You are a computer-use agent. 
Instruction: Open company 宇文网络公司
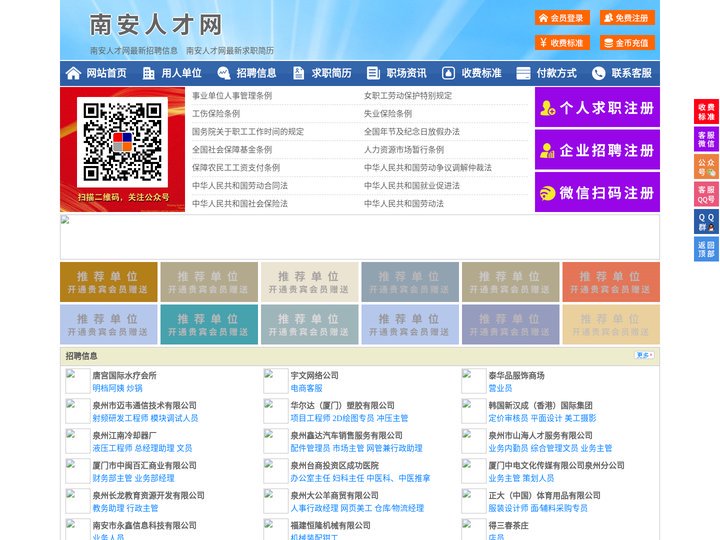315,375
